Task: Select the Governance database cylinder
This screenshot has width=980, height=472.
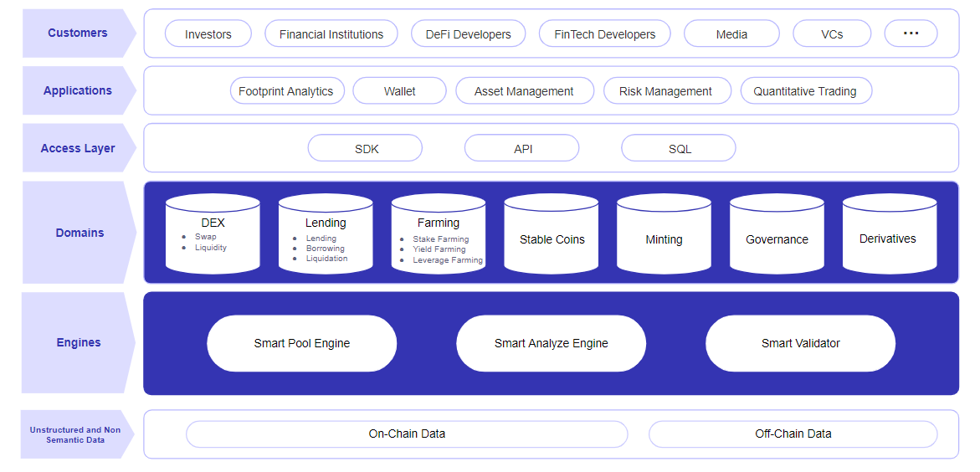Action: click(x=777, y=233)
